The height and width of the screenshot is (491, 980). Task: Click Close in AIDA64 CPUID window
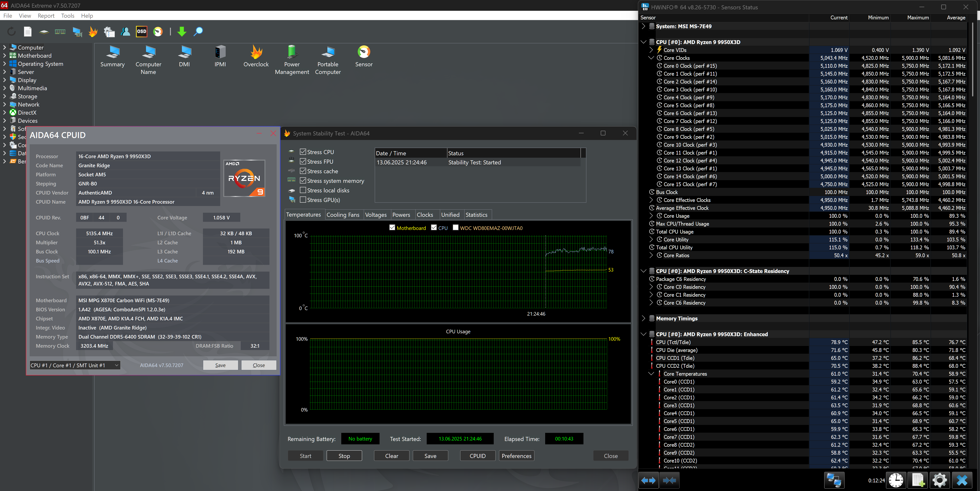coord(259,365)
